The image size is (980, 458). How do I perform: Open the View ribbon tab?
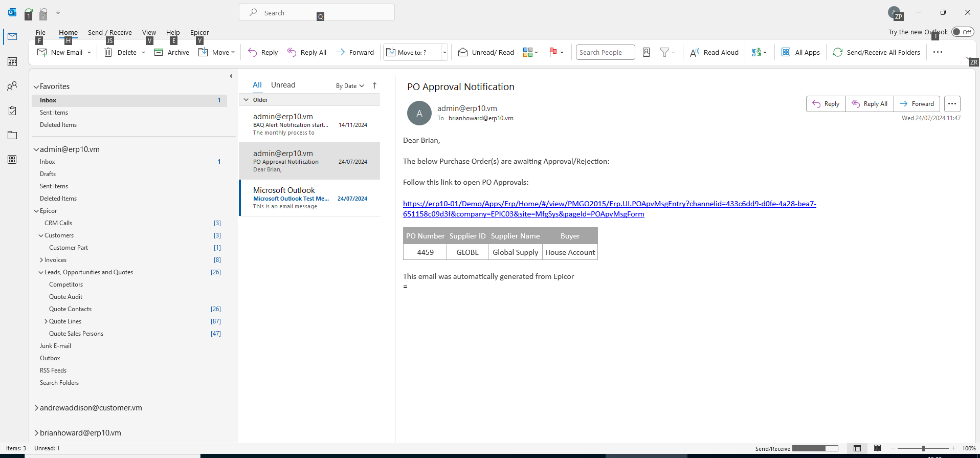tap(149, 32)
